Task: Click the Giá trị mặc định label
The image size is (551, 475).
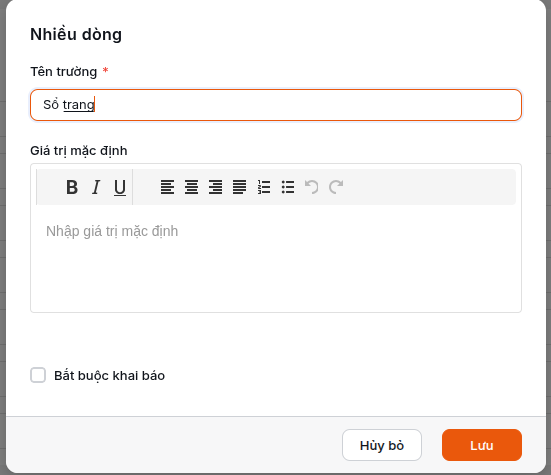Action: (79, 151)
